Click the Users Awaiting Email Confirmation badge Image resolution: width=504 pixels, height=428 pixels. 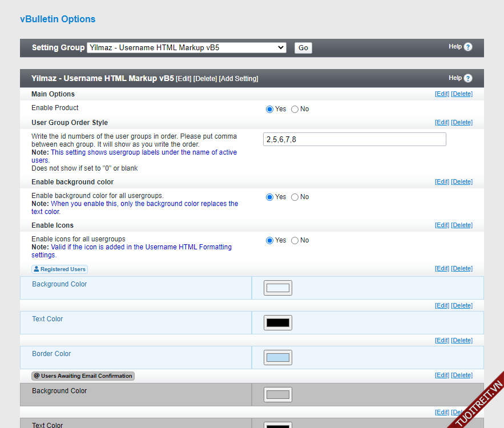pos(83,376)
